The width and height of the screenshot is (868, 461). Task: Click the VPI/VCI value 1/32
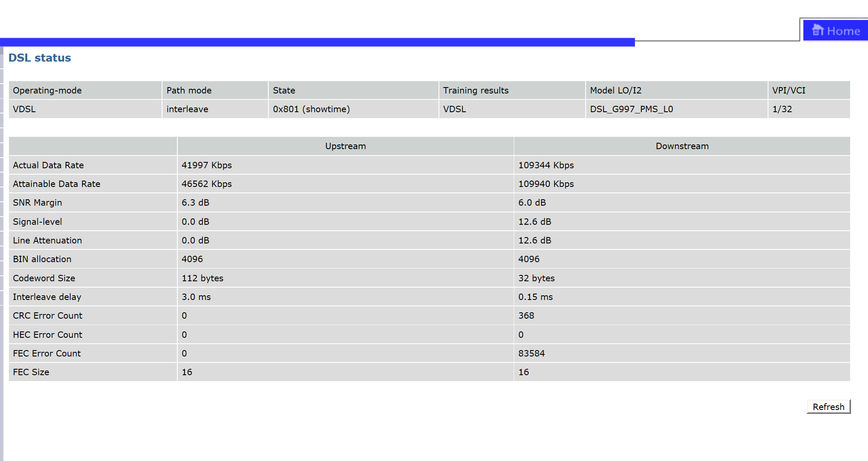[x=782, y=109]
